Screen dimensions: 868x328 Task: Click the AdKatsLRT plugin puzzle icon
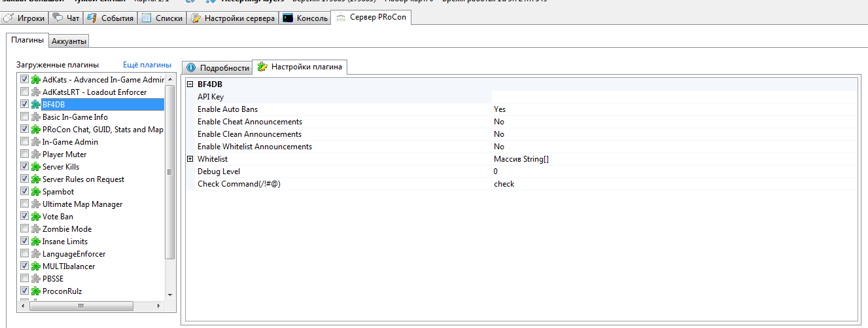(x=35, y=92)
